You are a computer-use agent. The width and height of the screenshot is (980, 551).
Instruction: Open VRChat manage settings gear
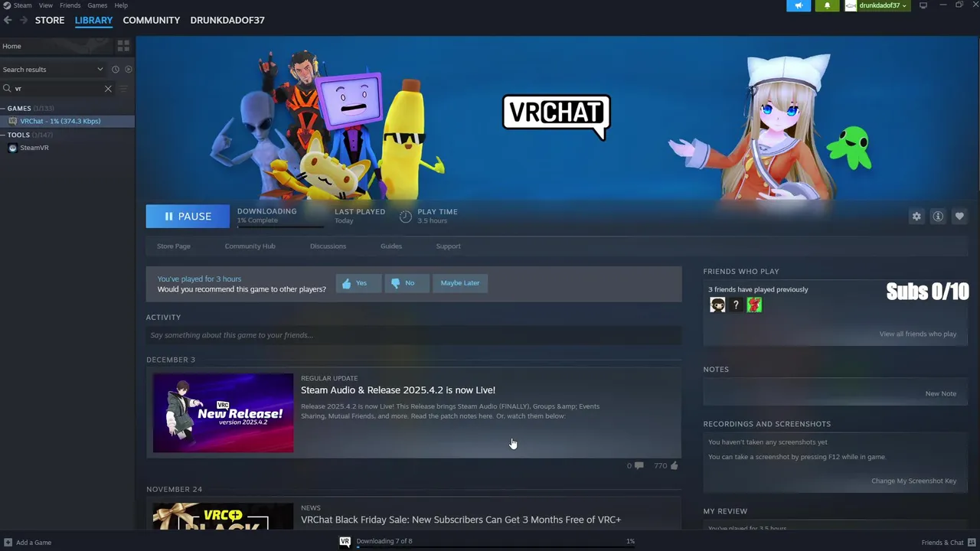pos(916,217)
